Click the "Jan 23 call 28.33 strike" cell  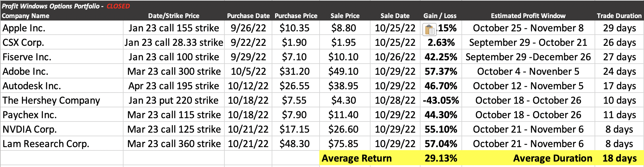point(174,43)
